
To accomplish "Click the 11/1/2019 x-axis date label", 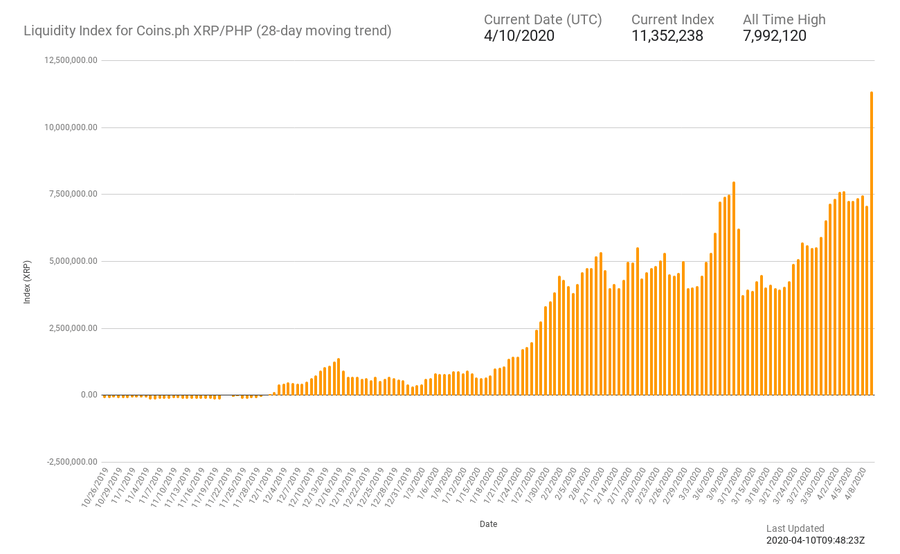I will 123,486.
